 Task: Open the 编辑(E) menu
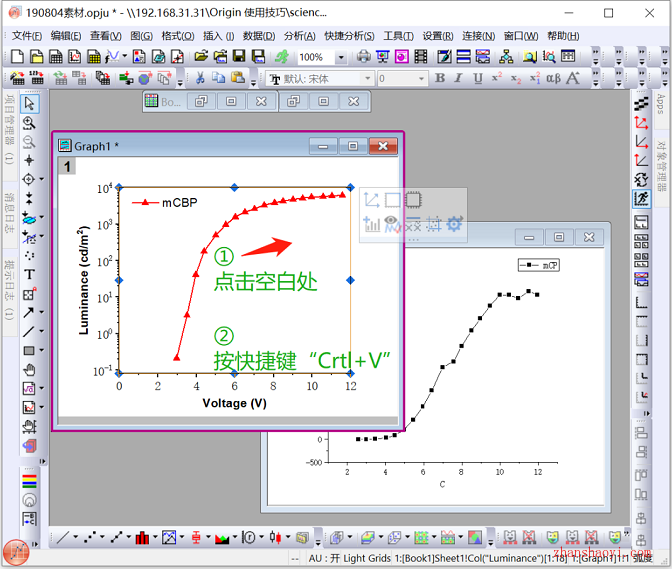pos(66,36)
